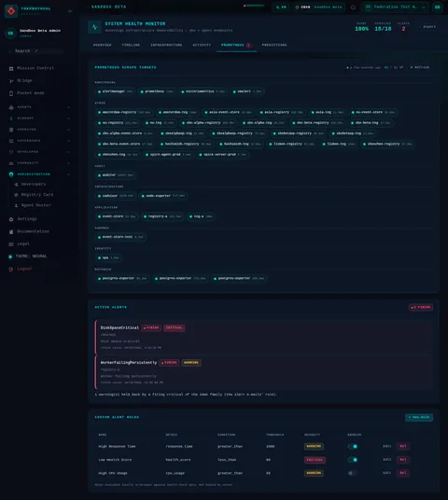Click the Developer section icon

pos(11,152)
